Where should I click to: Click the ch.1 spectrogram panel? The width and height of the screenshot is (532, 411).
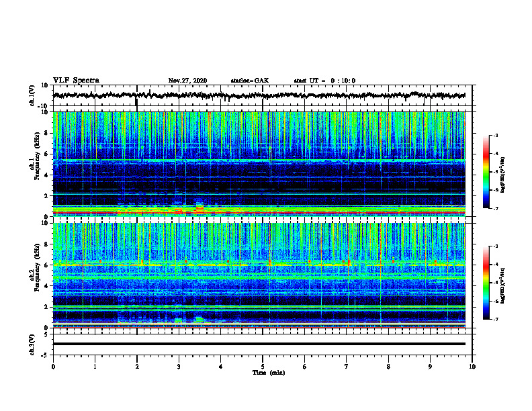259,164
